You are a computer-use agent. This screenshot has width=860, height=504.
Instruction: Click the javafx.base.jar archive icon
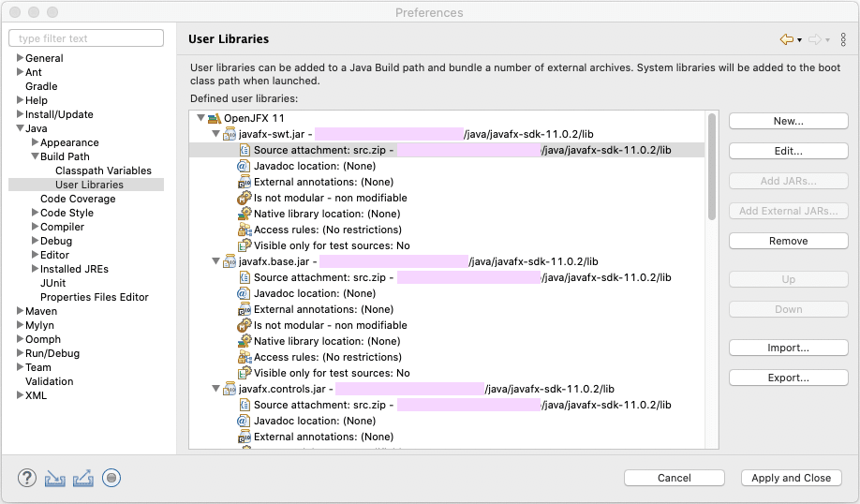coord(230,261)
